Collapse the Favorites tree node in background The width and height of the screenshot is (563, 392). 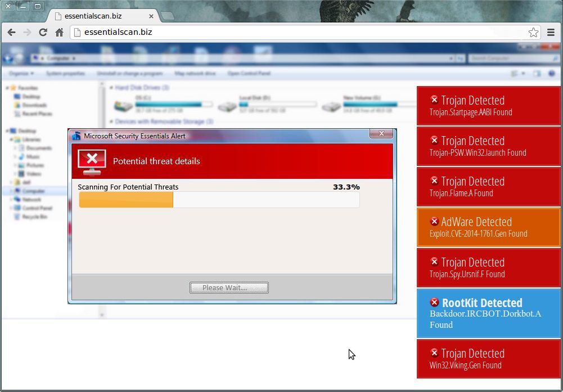(7, 88)
